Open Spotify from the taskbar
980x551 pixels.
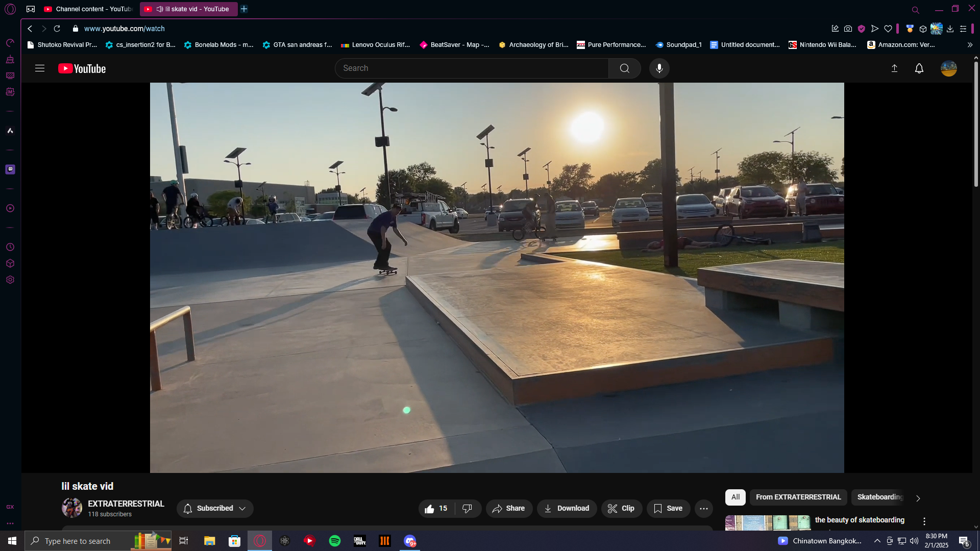click(x=335, y=541)
